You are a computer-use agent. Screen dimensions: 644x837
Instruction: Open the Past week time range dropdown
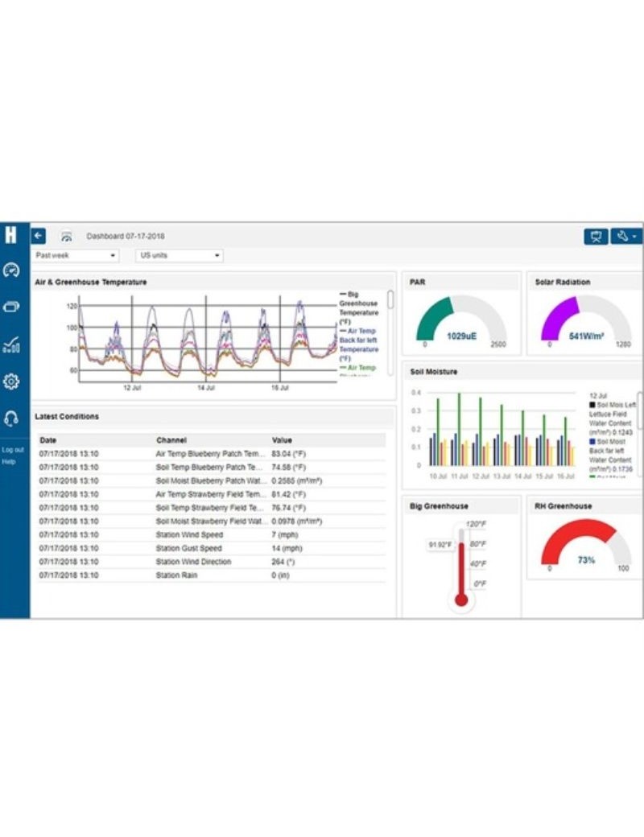[x=76, y=256]
